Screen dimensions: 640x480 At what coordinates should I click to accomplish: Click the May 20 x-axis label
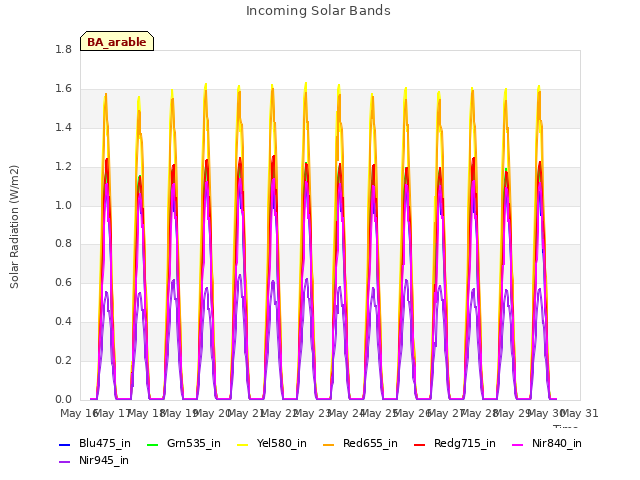[212, 413]
